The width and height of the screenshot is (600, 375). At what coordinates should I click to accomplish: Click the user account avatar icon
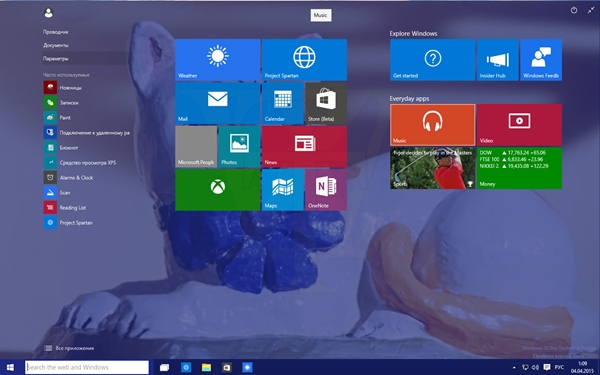[x=49, y=13]
